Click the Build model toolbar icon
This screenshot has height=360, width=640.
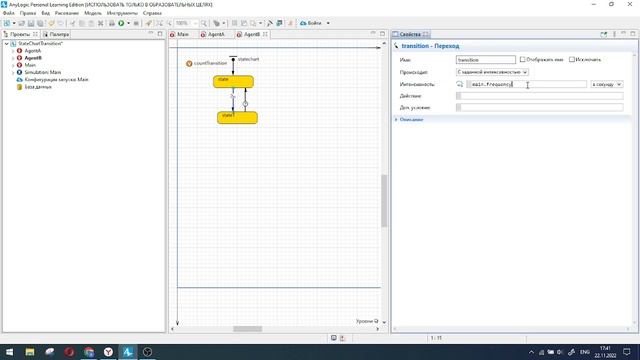tap(111, 23)
